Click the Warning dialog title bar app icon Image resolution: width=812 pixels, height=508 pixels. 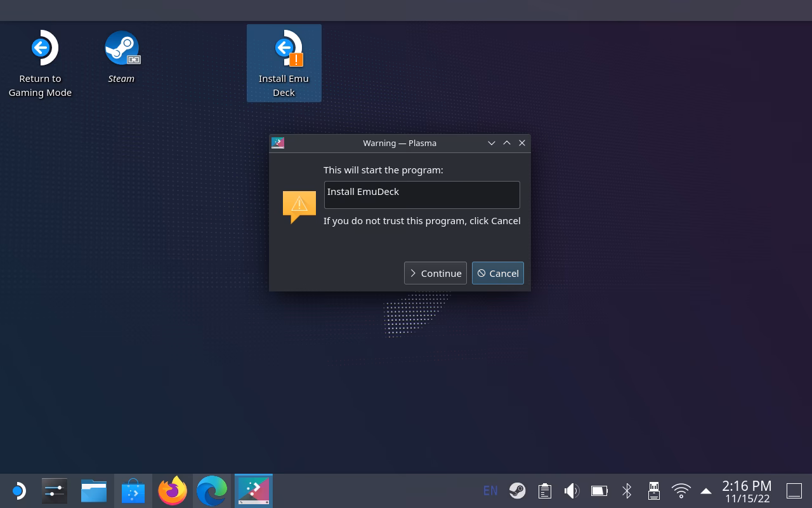[278, 143]
